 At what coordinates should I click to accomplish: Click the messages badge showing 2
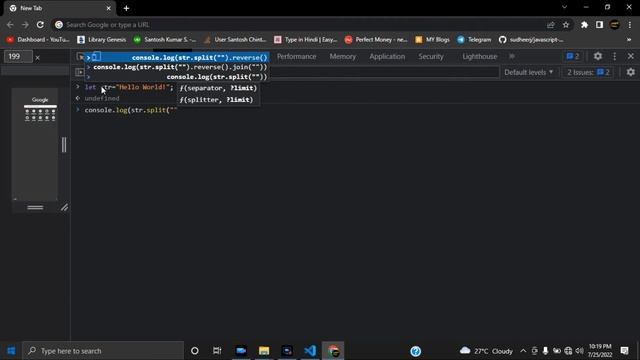point(573,56)
